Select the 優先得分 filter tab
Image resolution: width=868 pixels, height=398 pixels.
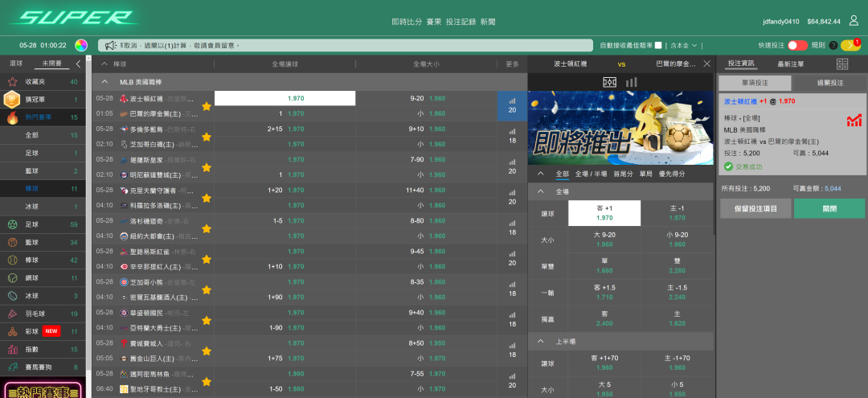(x=672, y=174)
